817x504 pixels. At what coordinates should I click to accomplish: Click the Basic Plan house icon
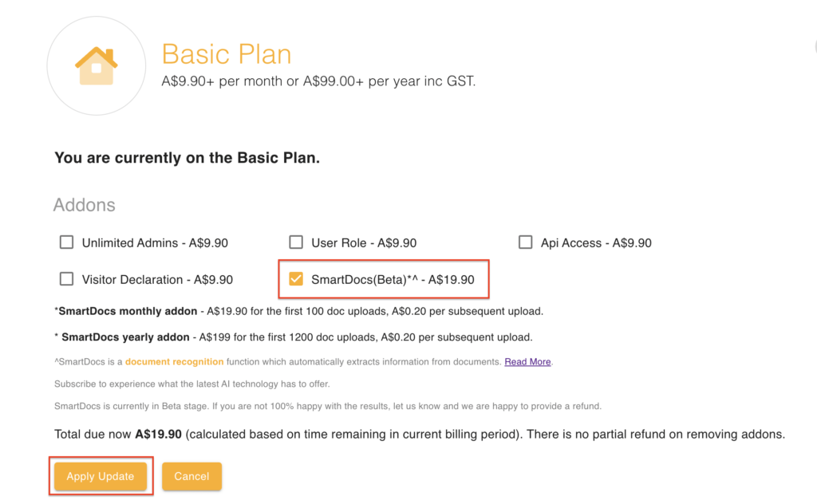(97, 65)
